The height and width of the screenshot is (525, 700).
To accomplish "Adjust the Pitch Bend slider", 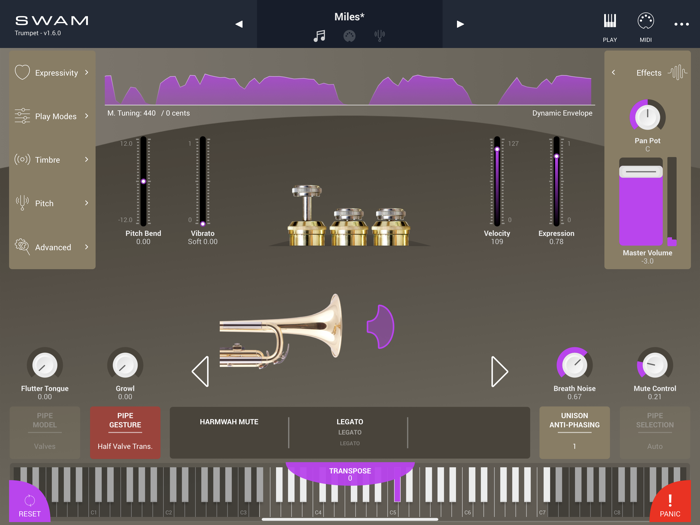I will [x=143, y=181].
